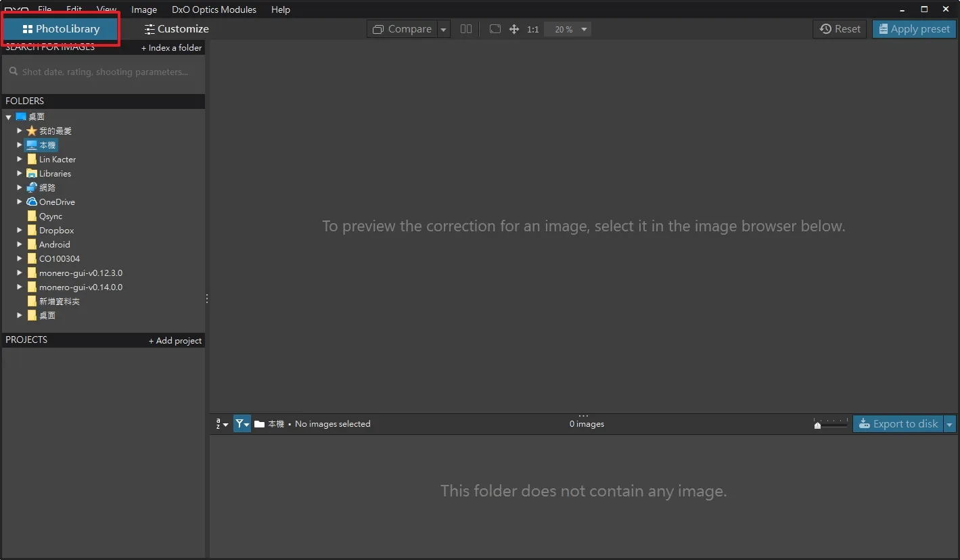This screenshot has height=560, width=960.
Task: Toggle the side-by-side view icon
Action: tap(466, 29)
